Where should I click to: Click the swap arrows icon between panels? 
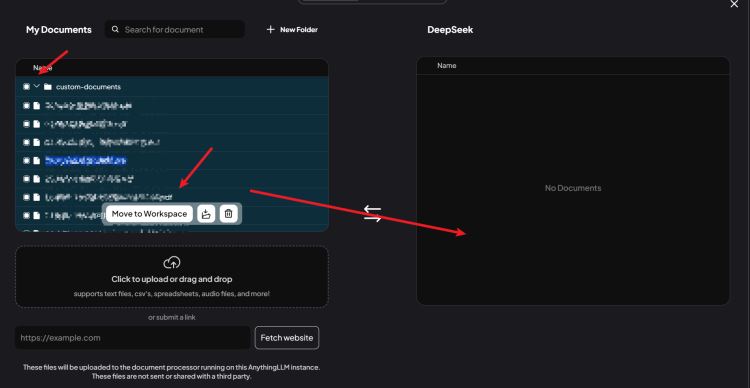372,214
